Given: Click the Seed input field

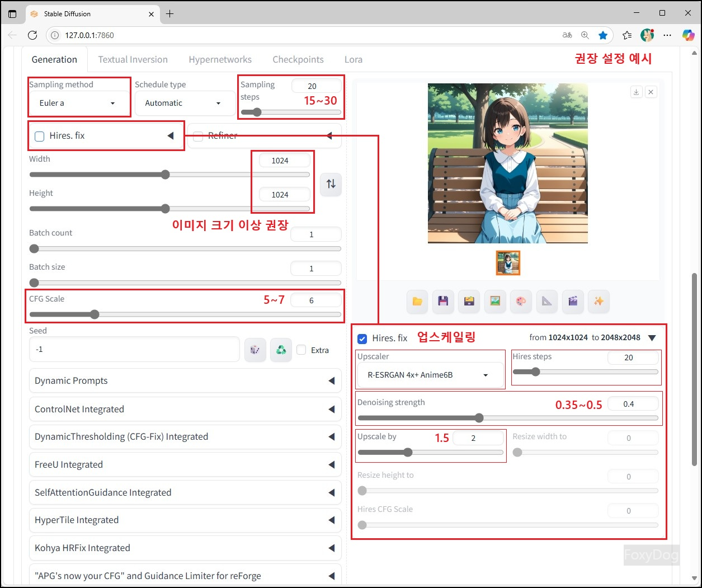Looking at the screenshot, I should coord(134,349).
